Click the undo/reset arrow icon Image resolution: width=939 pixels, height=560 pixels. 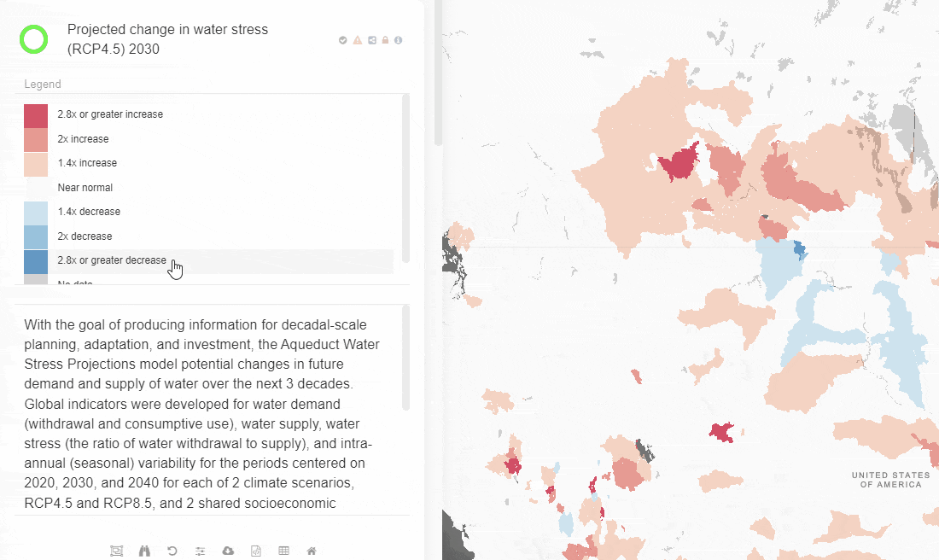(172, 551)
